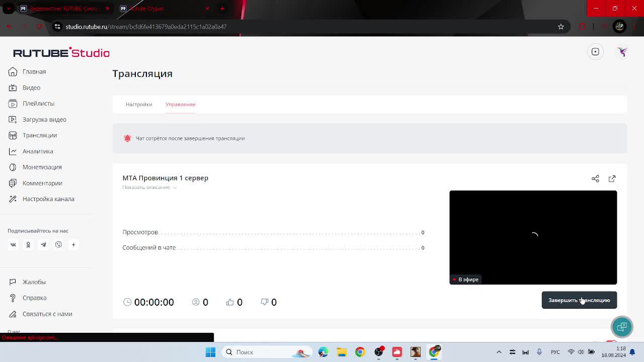Click the chat-will-be-erased notification bell

pyautogui.click(x=127, y=138)
